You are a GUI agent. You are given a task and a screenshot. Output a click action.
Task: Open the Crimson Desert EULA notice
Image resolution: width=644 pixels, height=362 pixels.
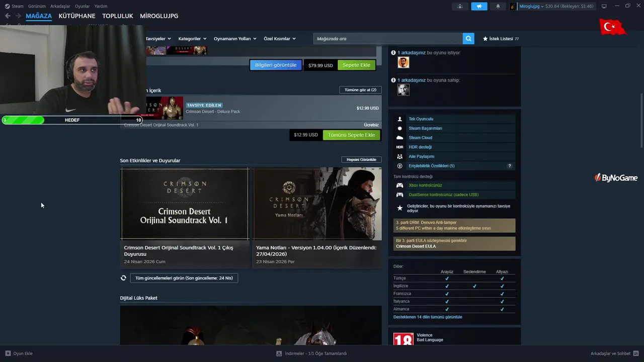tap(454, 243)
